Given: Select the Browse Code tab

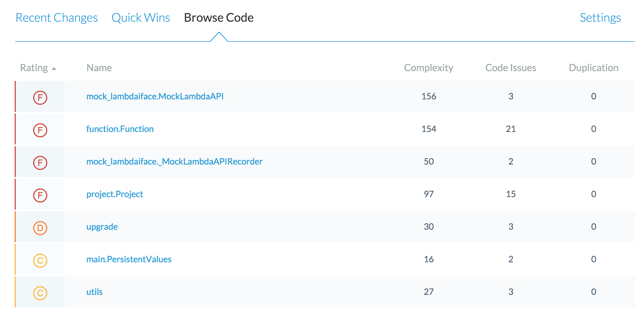Looking at the screenshot, I should [x=219, y=18].
